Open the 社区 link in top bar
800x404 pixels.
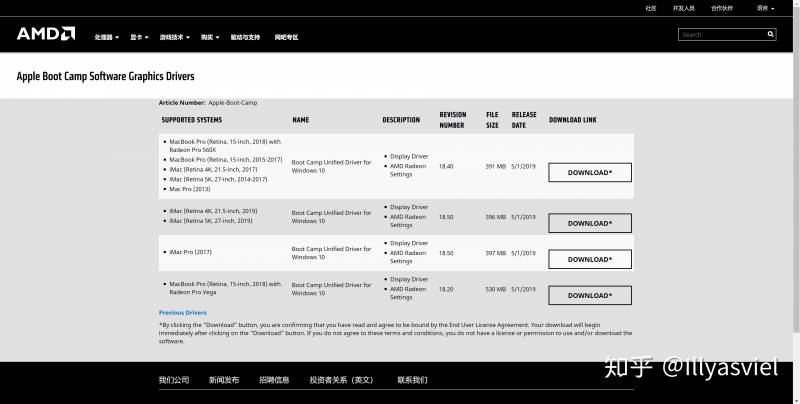[x=651, y=8]
